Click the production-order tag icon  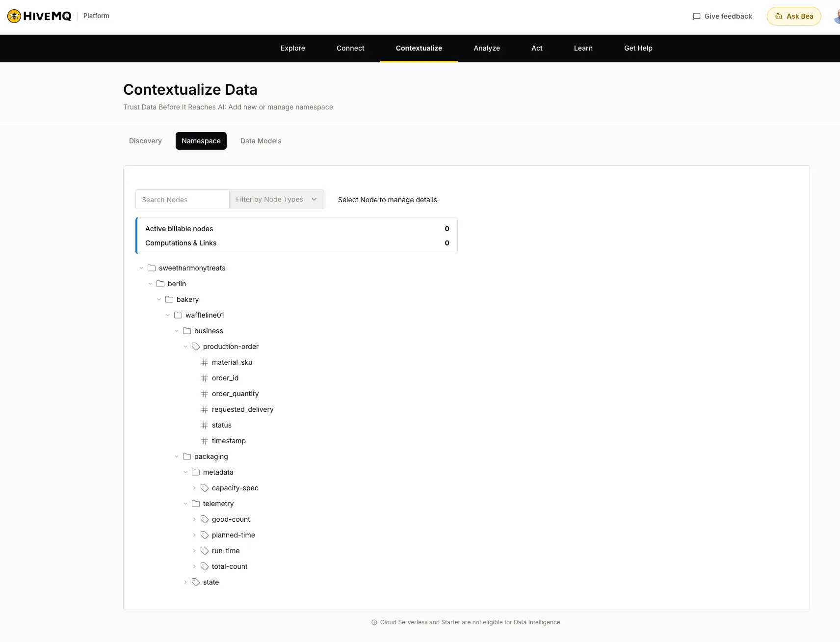(x=196, y=347)
